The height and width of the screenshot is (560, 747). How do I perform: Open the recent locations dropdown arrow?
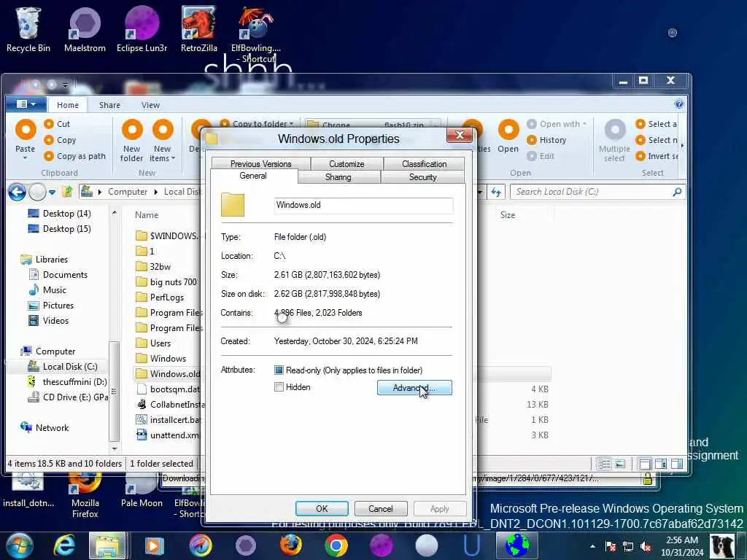52,192
